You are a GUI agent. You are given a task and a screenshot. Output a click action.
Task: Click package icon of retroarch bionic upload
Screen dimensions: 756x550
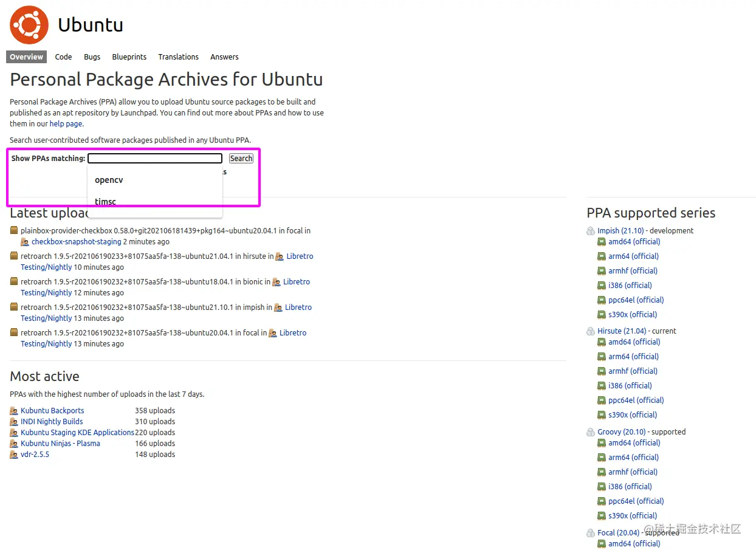[x=14, y=281]
